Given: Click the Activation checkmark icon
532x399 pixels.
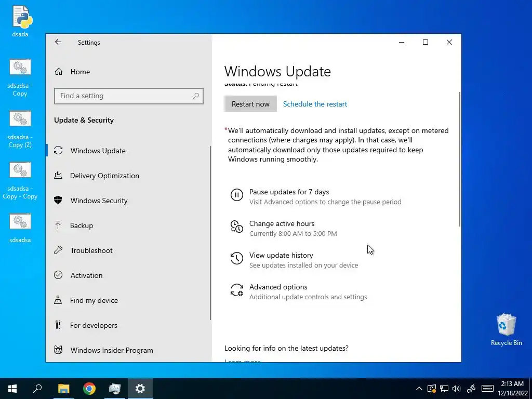Looking at the screenshot, I should (x=58, y=275).
